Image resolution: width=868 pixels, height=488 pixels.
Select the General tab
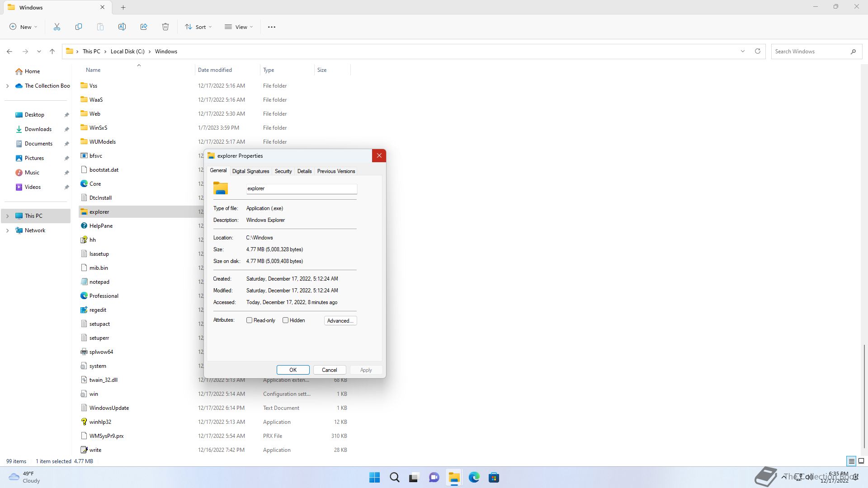click(x=218, y=171)
